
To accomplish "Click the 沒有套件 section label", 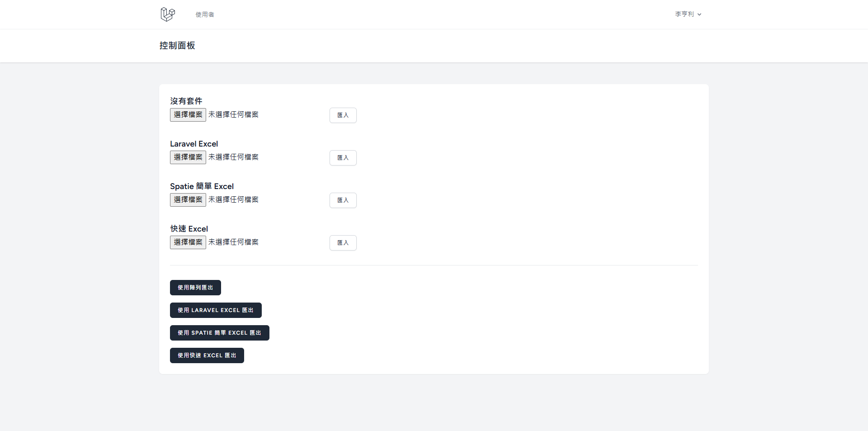I will point(186,101).
